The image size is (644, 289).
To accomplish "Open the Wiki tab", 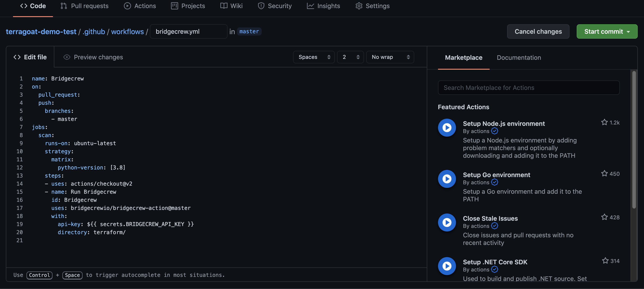I will pos(231,6).
